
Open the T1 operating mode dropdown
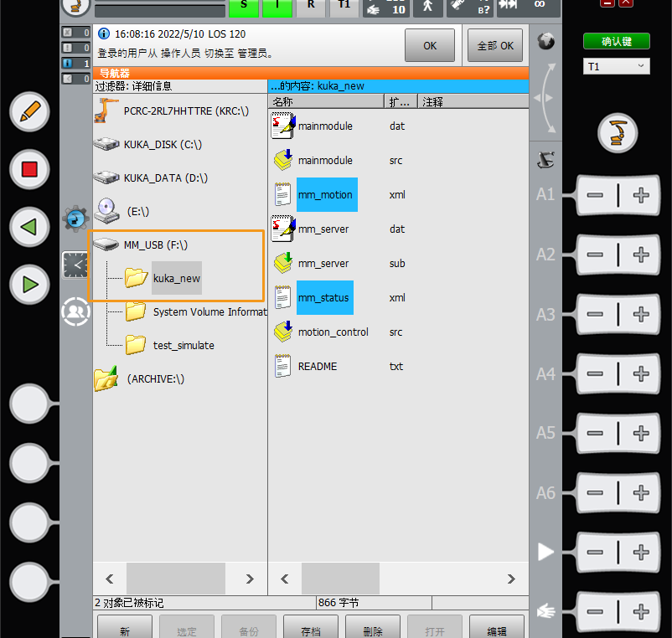[616, 66]
